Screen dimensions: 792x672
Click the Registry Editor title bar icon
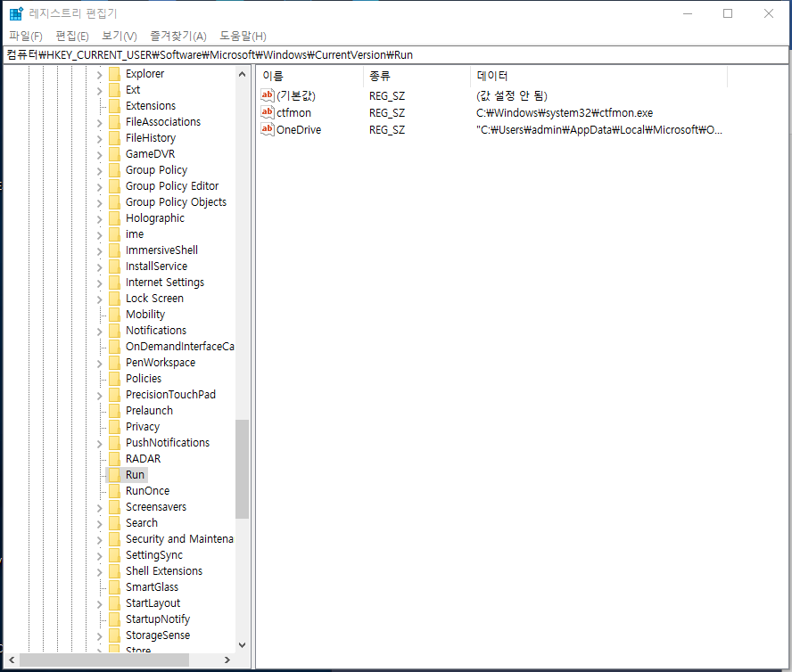pyautogui.click(x=16, y=13)
